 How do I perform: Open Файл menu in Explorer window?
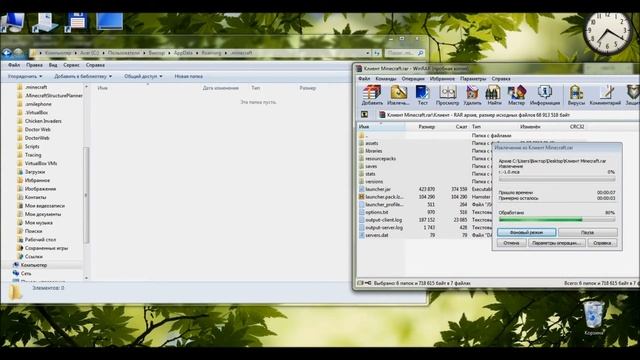pos(13,65)
